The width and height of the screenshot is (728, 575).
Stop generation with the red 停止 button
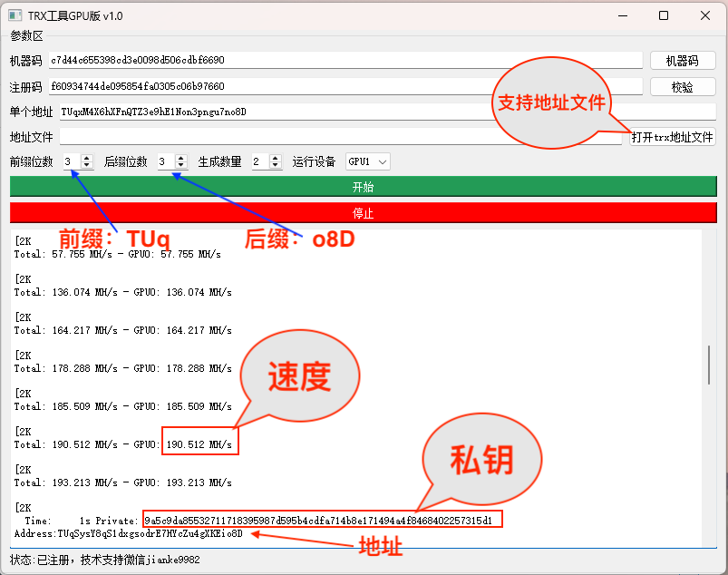pyautogui.click(x=363, y=213)
